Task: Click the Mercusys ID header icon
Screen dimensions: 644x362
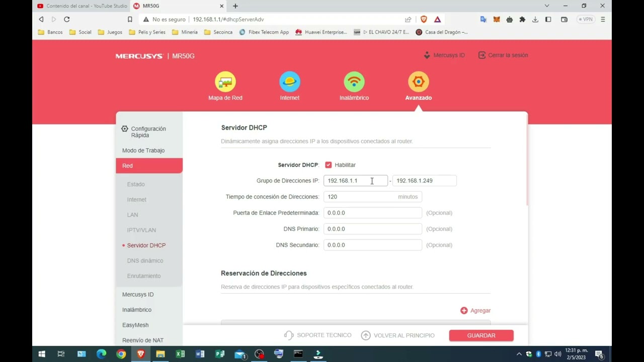Action: 427,55
